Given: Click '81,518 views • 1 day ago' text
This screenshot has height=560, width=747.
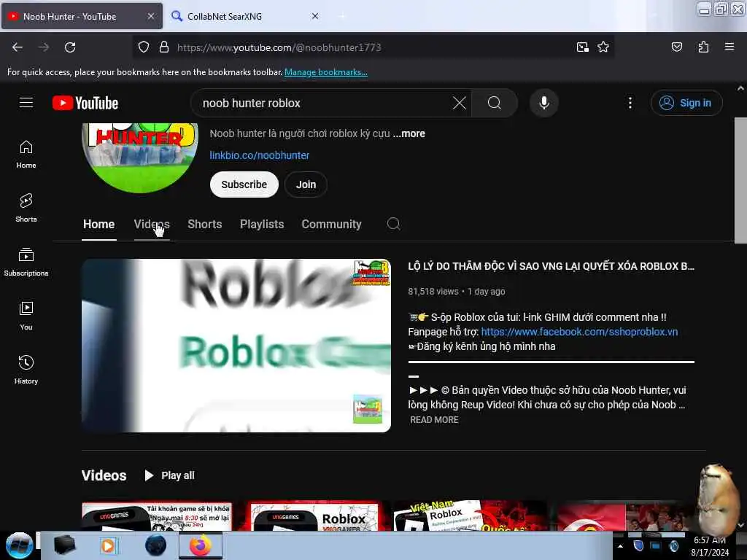Looking at the screenshot, I should 457,292.
